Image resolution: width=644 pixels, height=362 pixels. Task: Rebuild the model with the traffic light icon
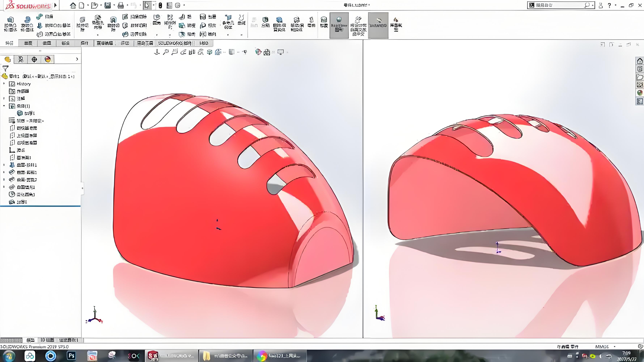(160, 5)
